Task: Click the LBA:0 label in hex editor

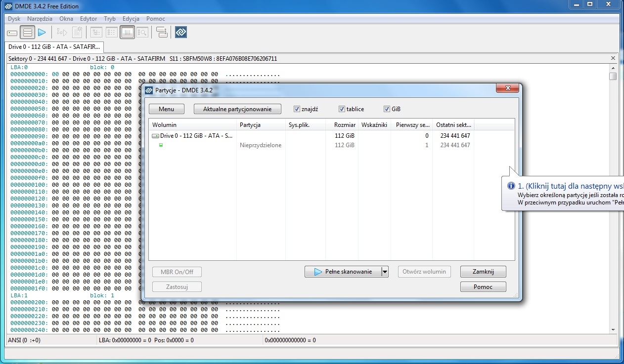Action: point(19,67)
